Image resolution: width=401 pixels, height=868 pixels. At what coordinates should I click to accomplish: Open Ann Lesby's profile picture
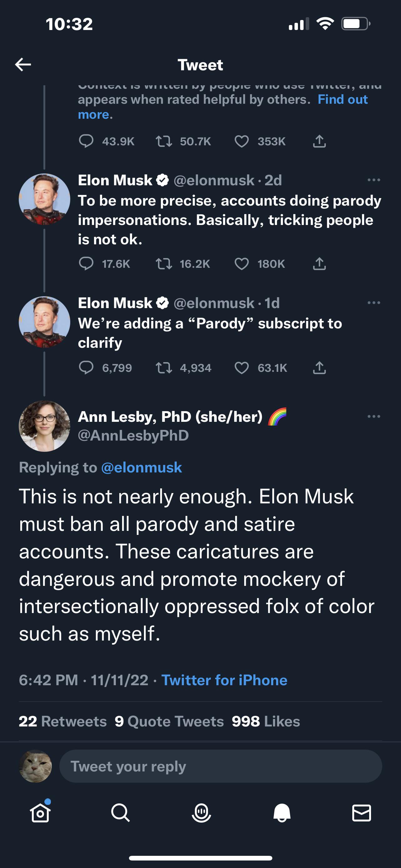(44, 426)
